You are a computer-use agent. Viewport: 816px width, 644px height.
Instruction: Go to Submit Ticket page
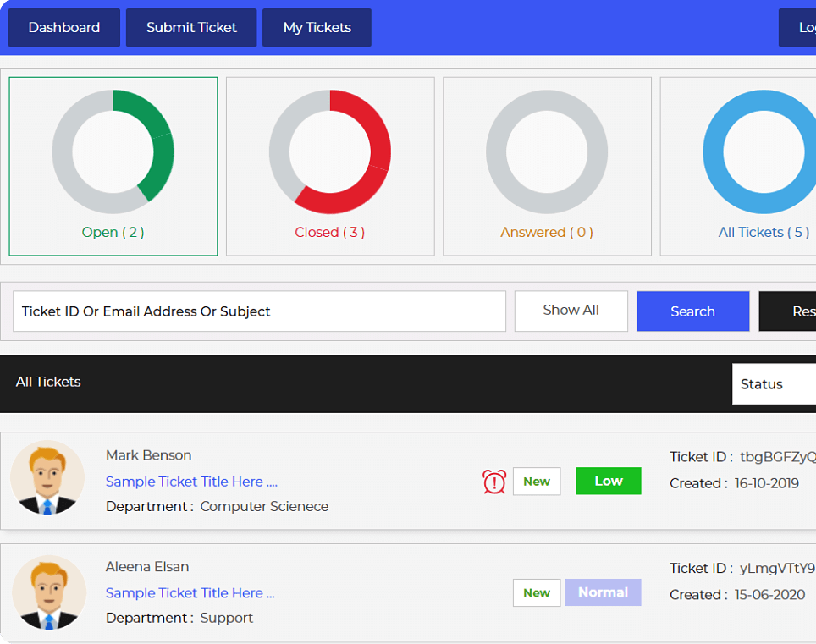point(191,28)
